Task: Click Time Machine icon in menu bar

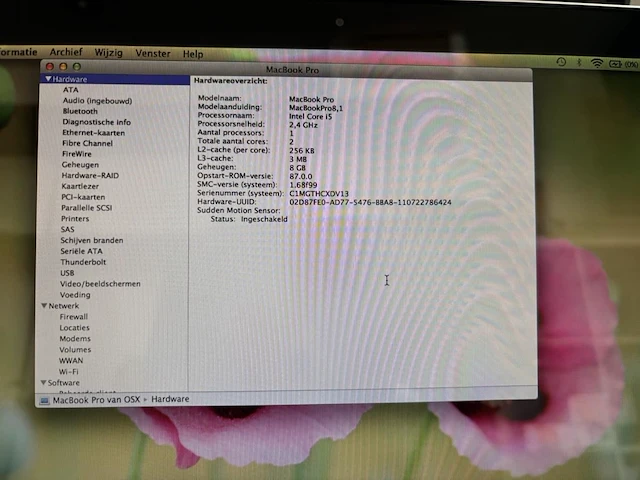Action: point(561,62)
